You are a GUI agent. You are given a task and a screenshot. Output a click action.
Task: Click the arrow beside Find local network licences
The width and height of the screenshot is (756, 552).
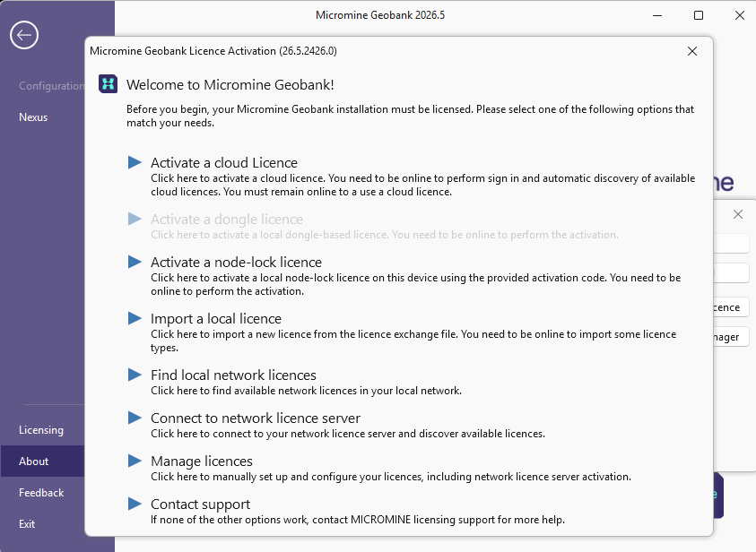135,375
